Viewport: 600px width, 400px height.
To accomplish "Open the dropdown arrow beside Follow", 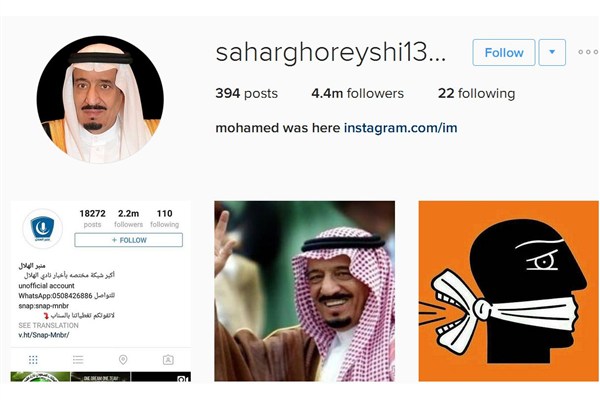I will tap(552, 52).
